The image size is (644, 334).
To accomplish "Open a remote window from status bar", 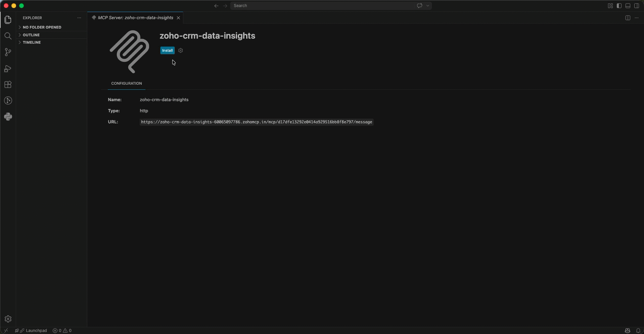I will [6, 331].
